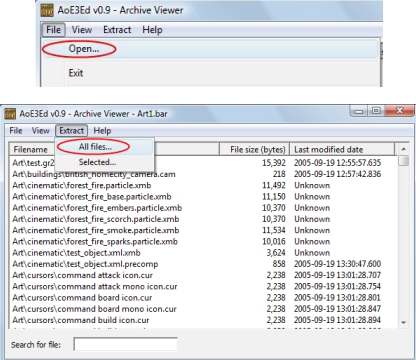Click Extract menu in Art1.bar window
The image size is (416, 360).
[x=71, y=131]
